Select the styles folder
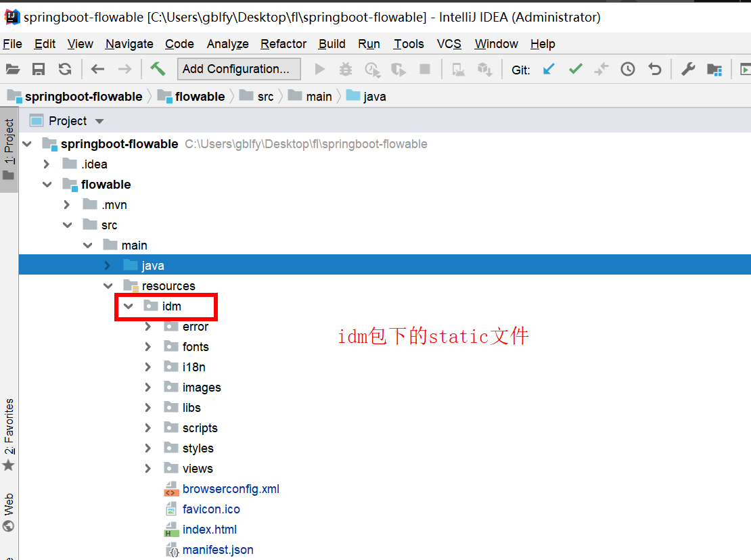 (198, 448)
